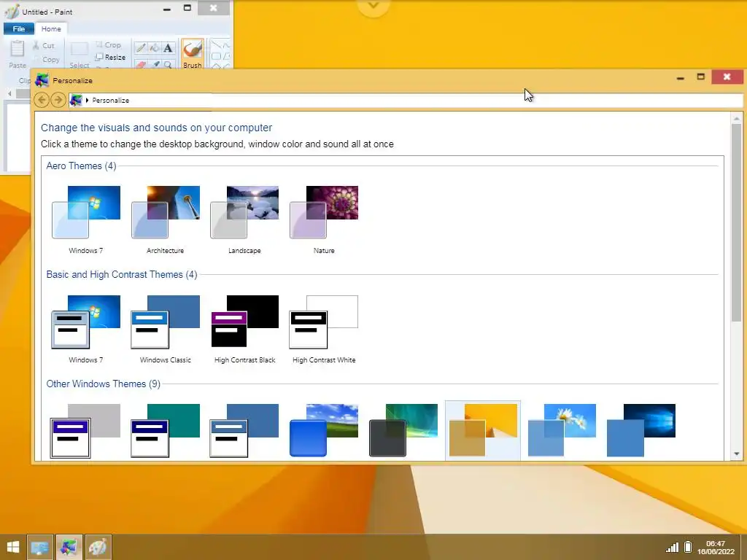Select the gray background classic theme
The width and height of the screenshot is (747, 560).
coord(86,430)
